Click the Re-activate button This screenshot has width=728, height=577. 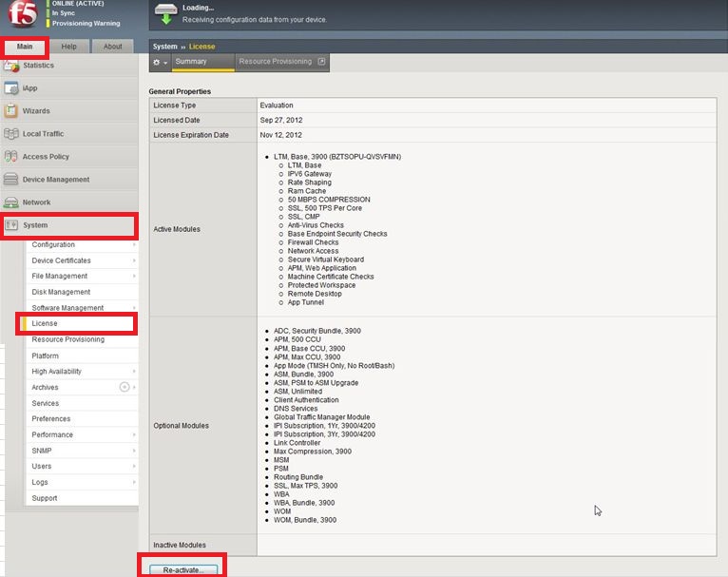point(183,569)
